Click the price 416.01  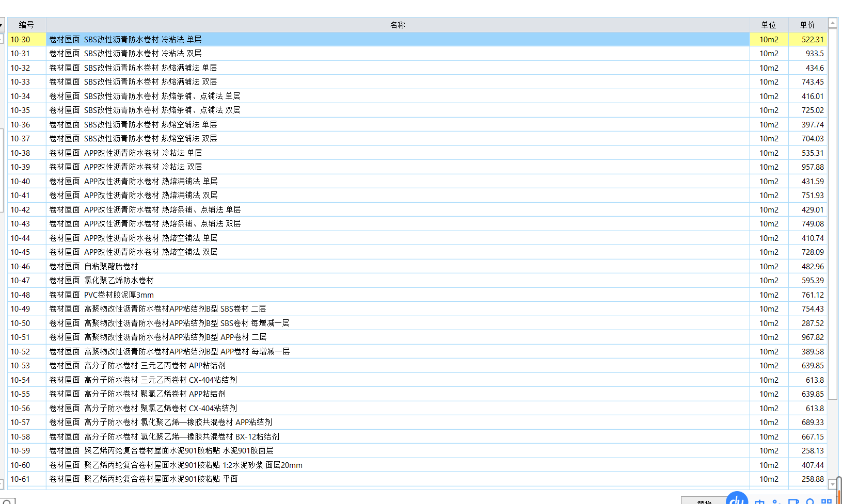click(x=807, y=96)
